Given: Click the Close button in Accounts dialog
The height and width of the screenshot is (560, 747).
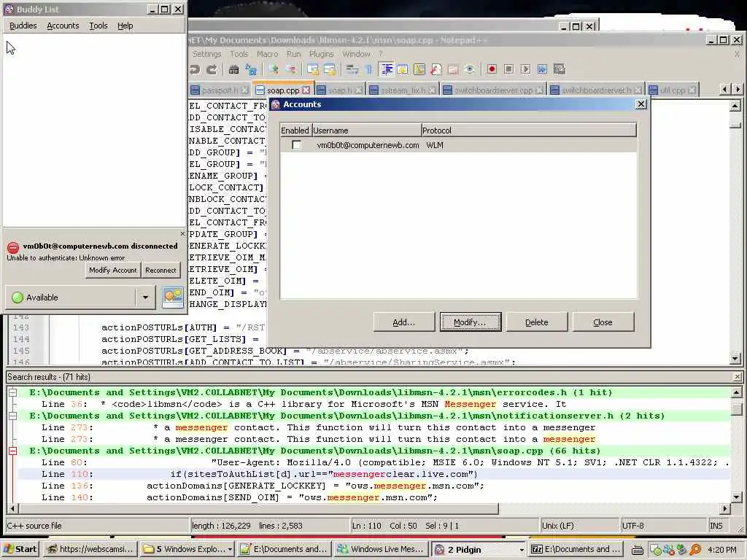Looking at the screenshot, I should [603, 322].
